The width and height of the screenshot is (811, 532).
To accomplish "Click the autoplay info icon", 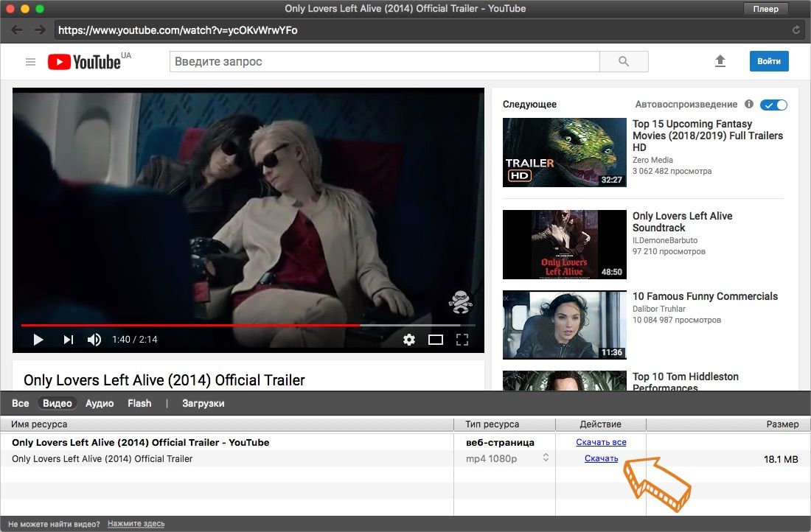I will [x=749, y=104].
